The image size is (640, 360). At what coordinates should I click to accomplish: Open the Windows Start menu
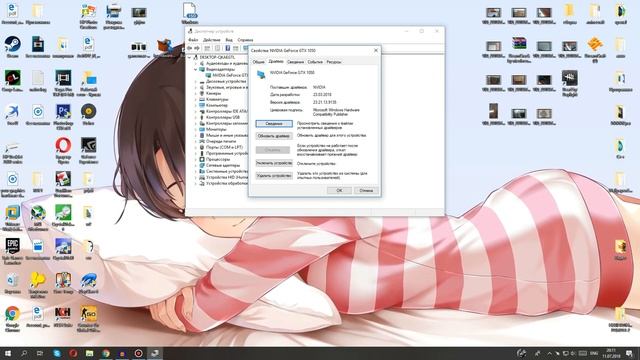(7, 353)
